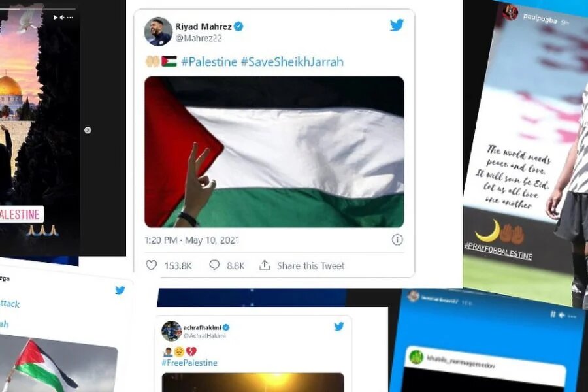The width and height of the screenshot is (588, 392).
Task: Click the Share this Tweet text
Action: click(311, 266)
